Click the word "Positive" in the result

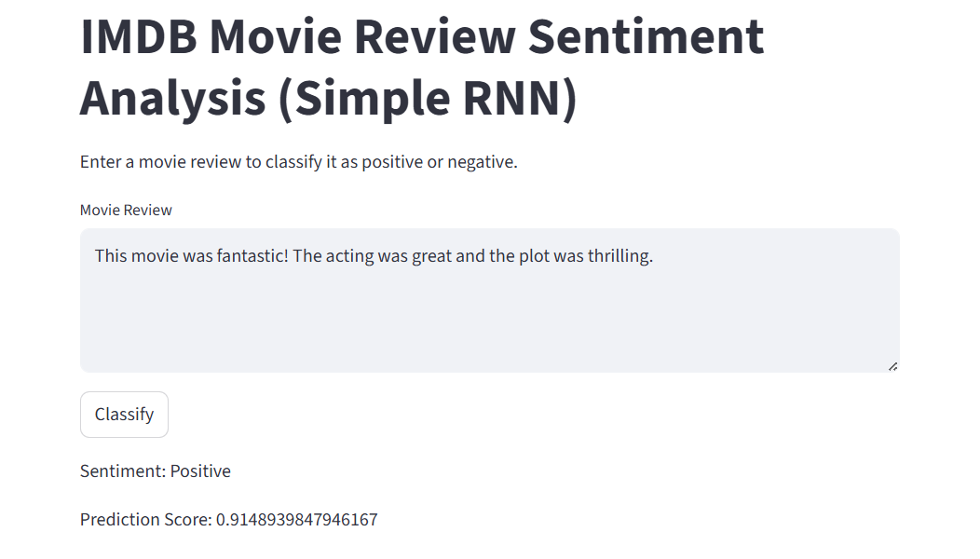click(x=200, y=471)
